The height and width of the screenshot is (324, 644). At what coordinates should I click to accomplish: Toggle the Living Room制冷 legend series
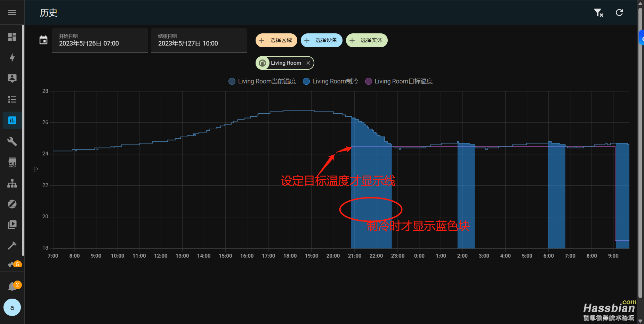331,81
